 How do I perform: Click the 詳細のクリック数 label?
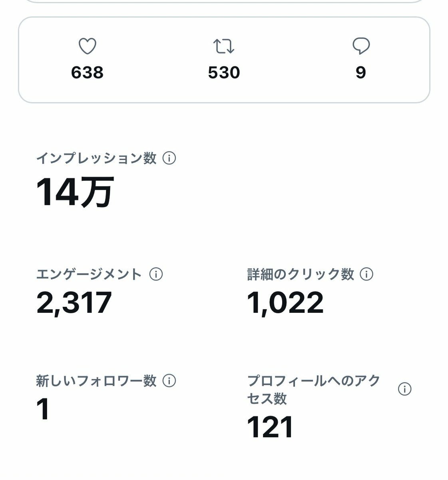point(301,274)
